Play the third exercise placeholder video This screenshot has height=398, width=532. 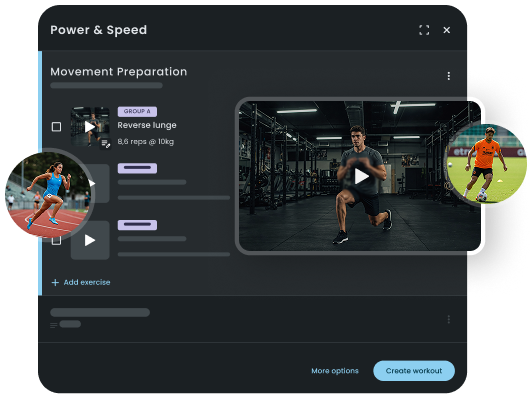click(90, 240)
